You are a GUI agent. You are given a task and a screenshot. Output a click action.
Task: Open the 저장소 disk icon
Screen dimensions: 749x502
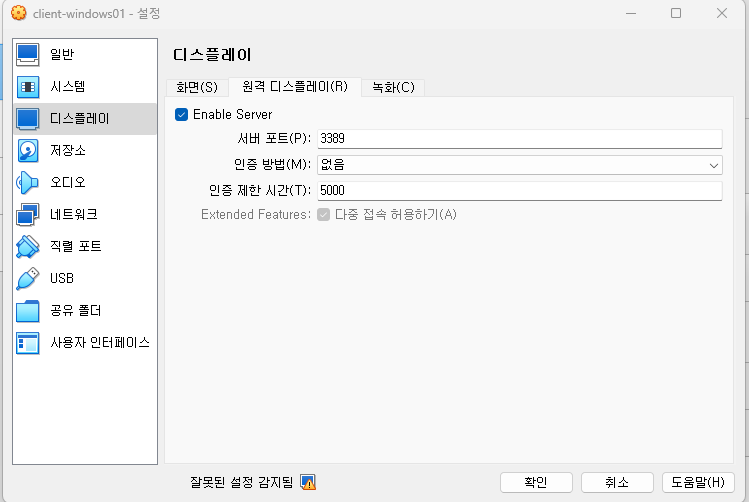pos(28,150)
